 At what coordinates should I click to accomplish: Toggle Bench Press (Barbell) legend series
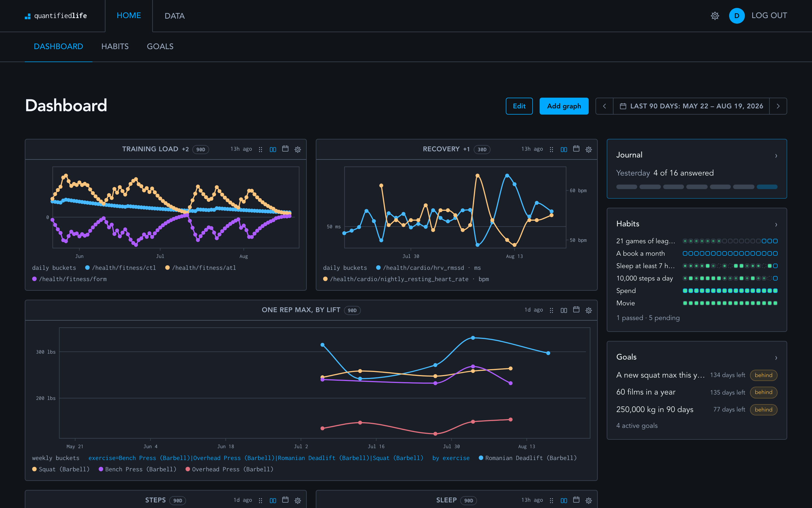(x=138, y=469)
